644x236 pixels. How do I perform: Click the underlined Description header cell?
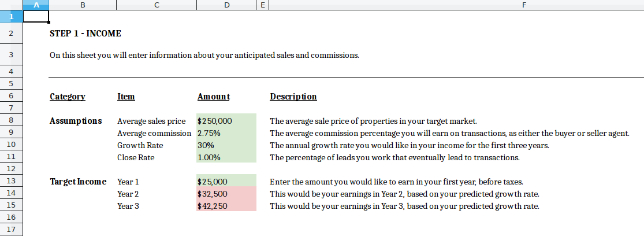click(x=293, y=97)
